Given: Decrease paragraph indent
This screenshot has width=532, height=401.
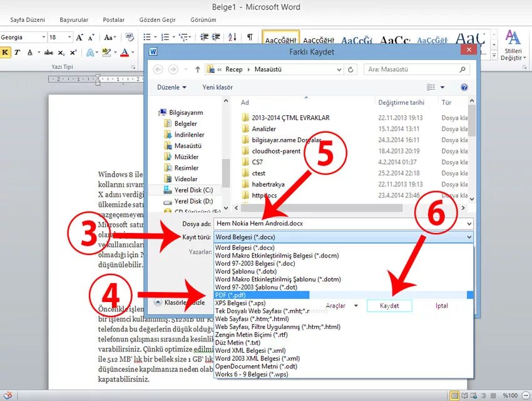Looking at the screenshot, I should (204, 37).
